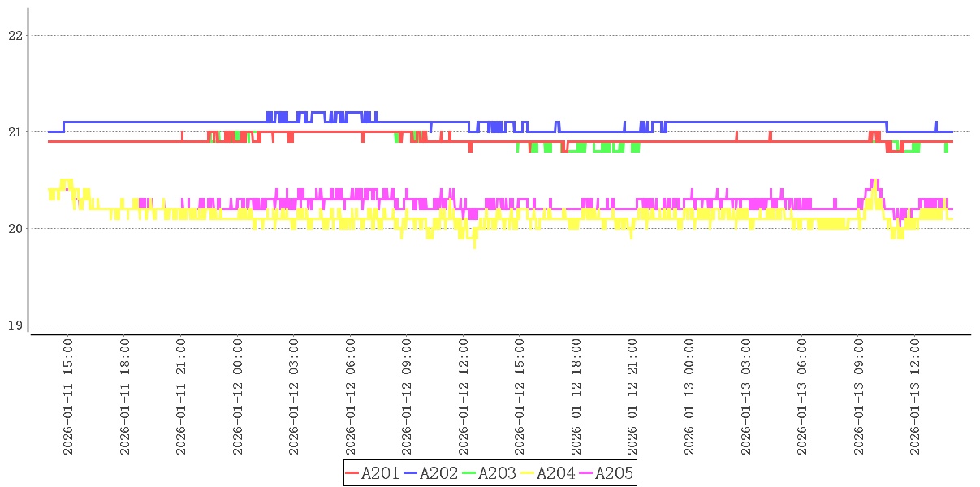Toggle the A201 series legend label
The width and height of the screenshot is (980, 487).
(380, 473)
